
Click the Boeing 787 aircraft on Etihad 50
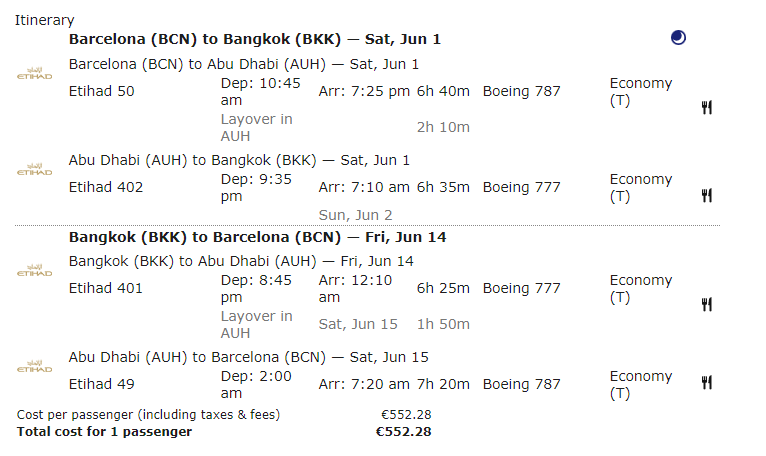[x=521, y=91]
